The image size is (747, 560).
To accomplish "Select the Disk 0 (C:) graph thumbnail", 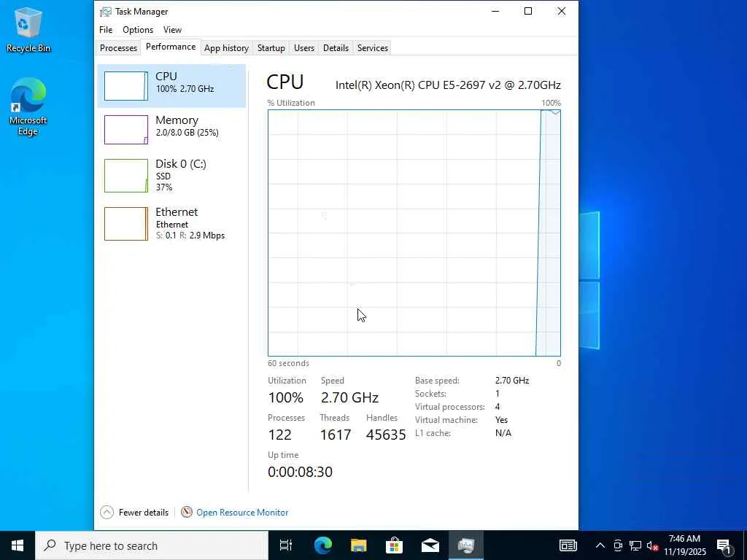I will (x=126, y=176).
